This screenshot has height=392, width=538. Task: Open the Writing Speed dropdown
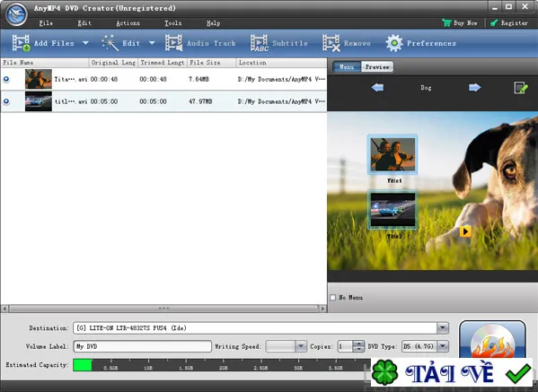tap(301, 346)
